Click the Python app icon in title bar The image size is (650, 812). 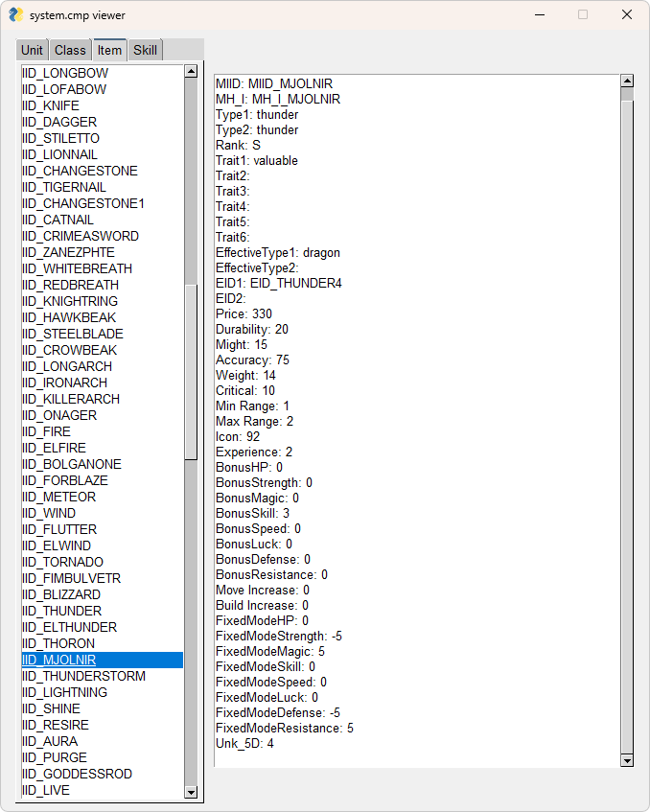[x=16, y=15]
